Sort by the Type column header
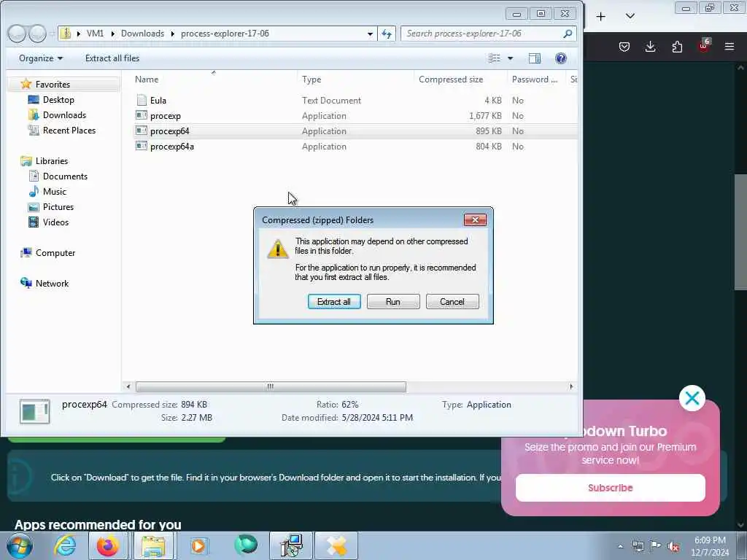 (x=311, y=79)
